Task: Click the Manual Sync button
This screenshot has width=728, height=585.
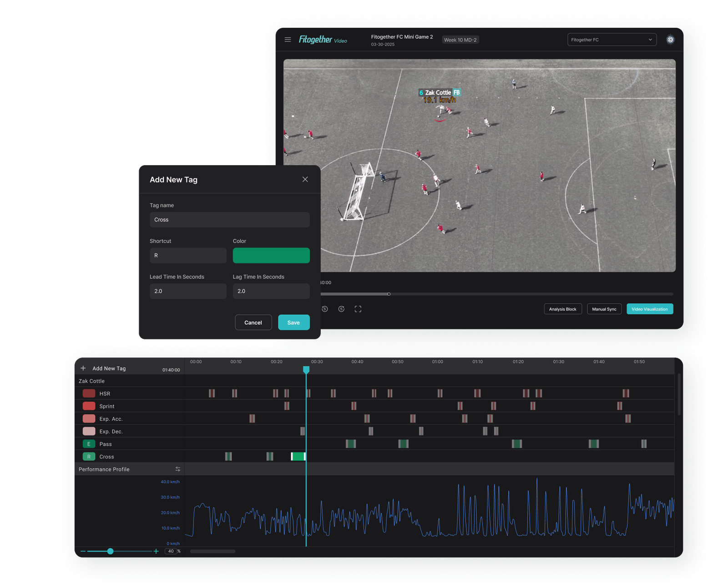Action: tap(604, 309)
